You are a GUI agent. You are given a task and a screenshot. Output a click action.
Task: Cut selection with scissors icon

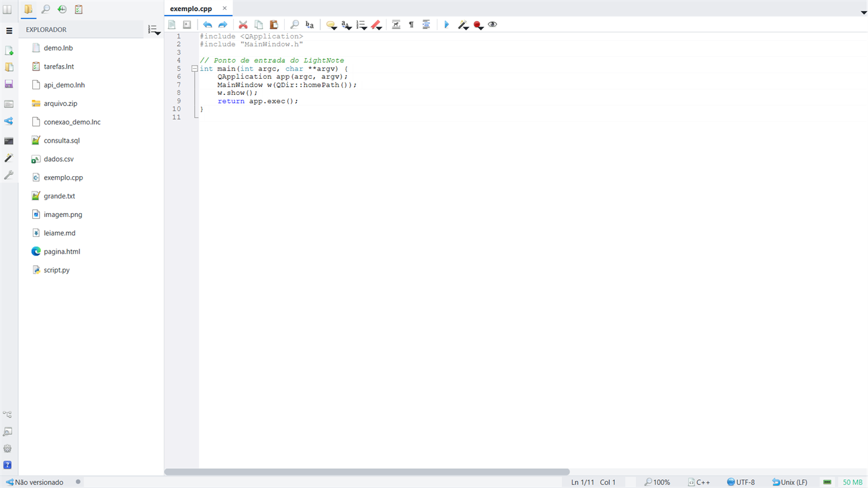pyautogui.click(x=243, y=25)
